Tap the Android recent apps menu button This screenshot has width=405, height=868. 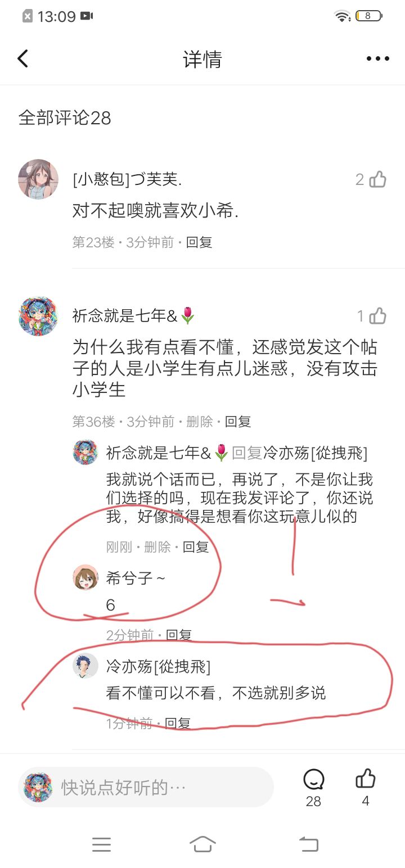101,844
